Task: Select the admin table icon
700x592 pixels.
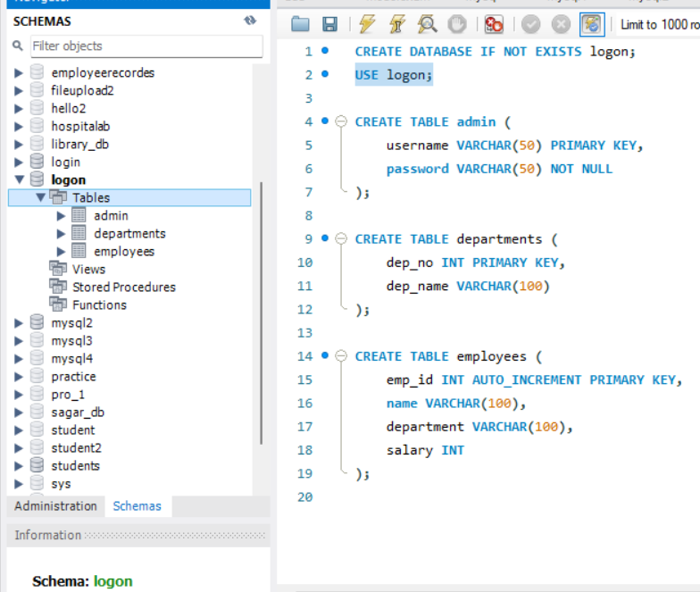Action: coord(79,215)
